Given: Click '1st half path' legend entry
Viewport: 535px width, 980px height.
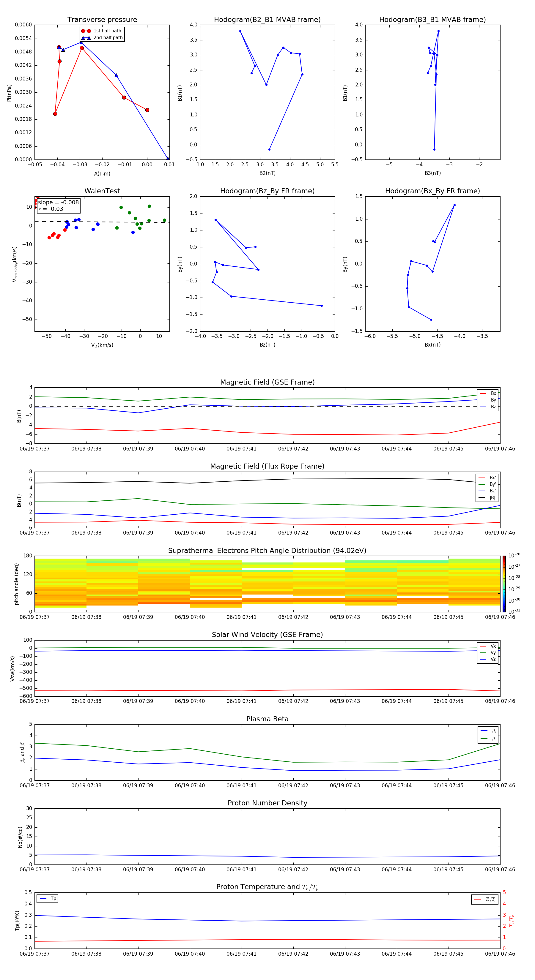Looking at the screenshot, I should [x=102, y=31].
